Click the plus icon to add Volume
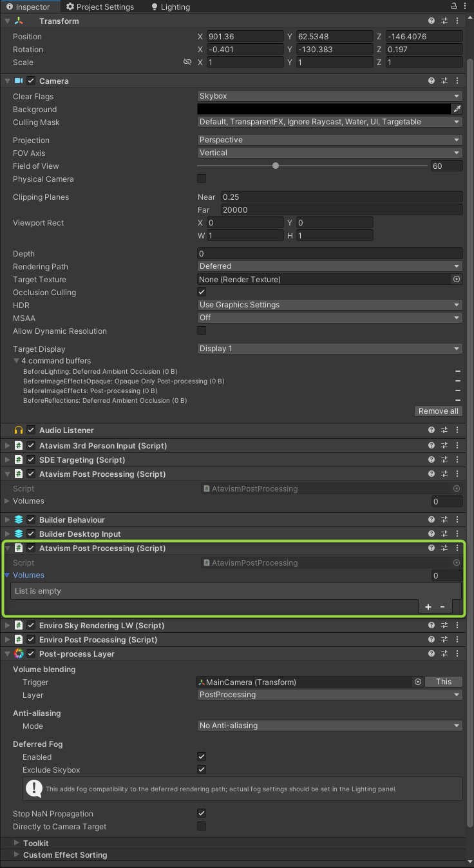Image resolution: width=474 pixels, height=868 pixels. click(x=428, y=607)
